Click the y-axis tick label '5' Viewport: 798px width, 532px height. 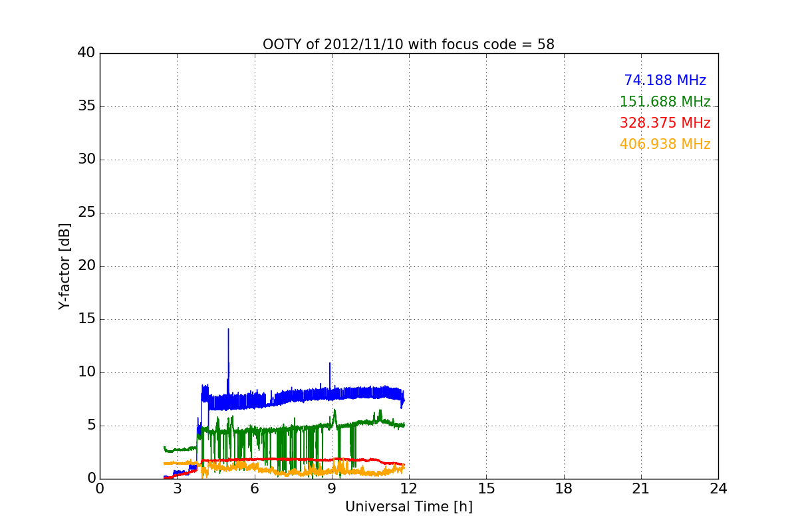[91, 426]
